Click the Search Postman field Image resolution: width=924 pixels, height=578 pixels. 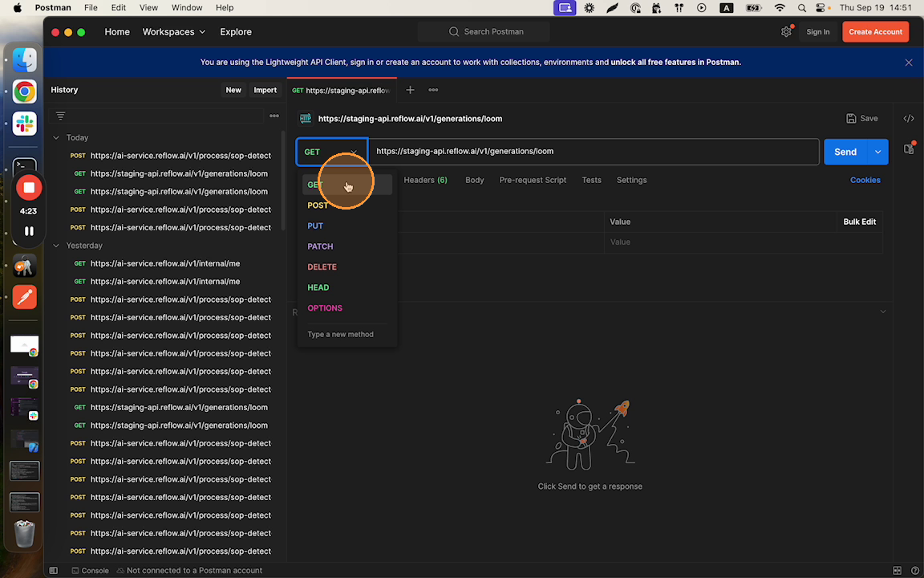(x=484, y=32)
